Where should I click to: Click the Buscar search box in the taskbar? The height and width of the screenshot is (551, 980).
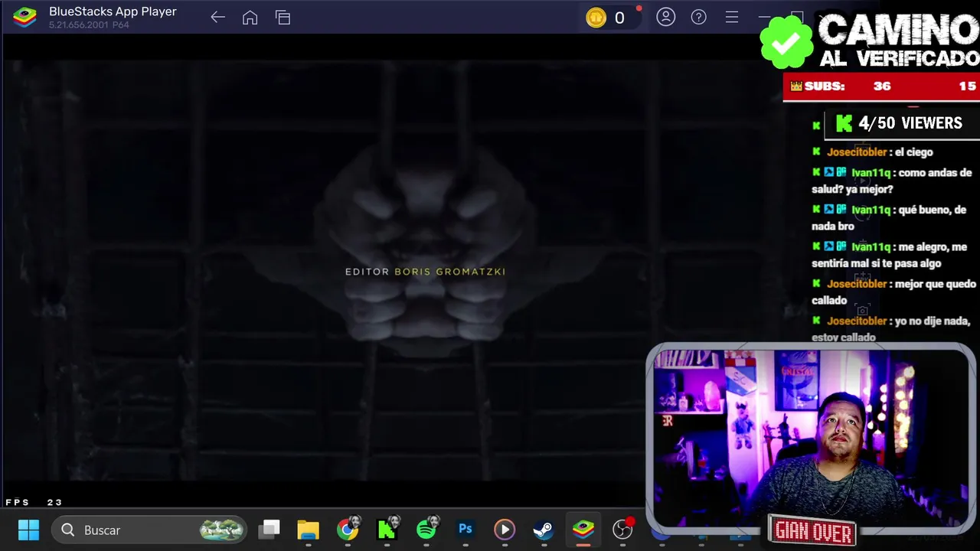pos(149,530)
